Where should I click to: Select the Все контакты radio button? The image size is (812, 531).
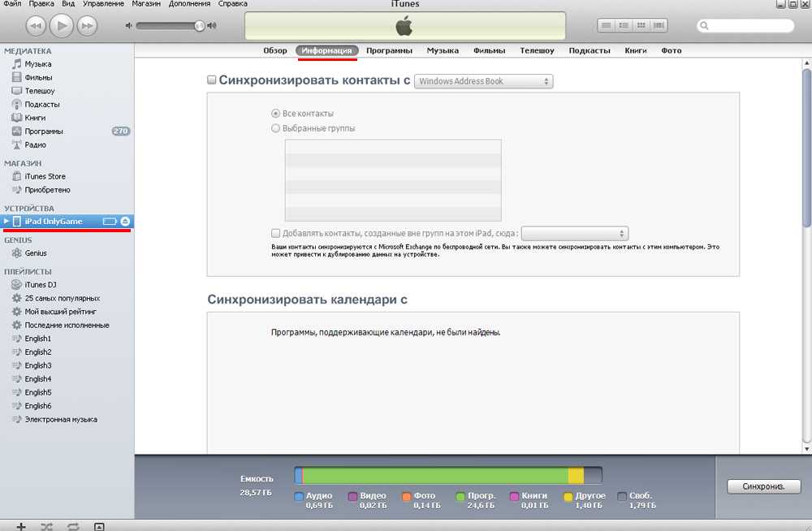pos(276,114)
